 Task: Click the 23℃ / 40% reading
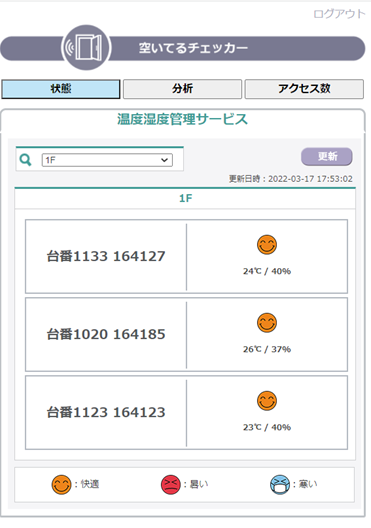[x=267, y=427]
